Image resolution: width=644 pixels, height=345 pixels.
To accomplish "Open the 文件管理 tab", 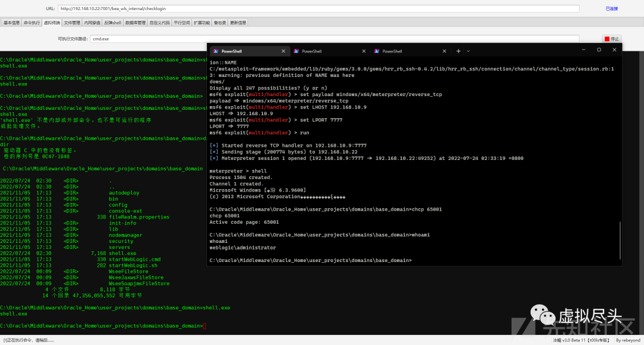I will click(x=72, y=23).
